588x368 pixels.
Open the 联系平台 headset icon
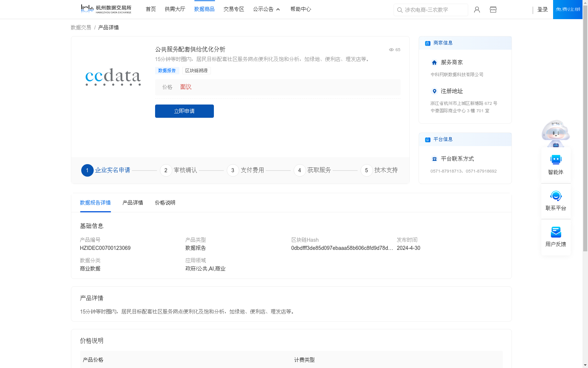(x=556, y=196)
